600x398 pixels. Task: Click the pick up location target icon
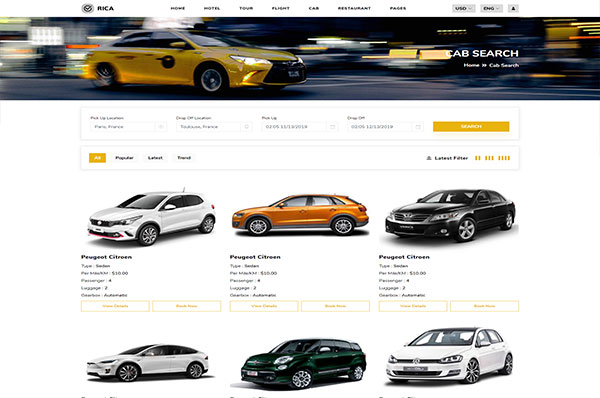point(161,127)
